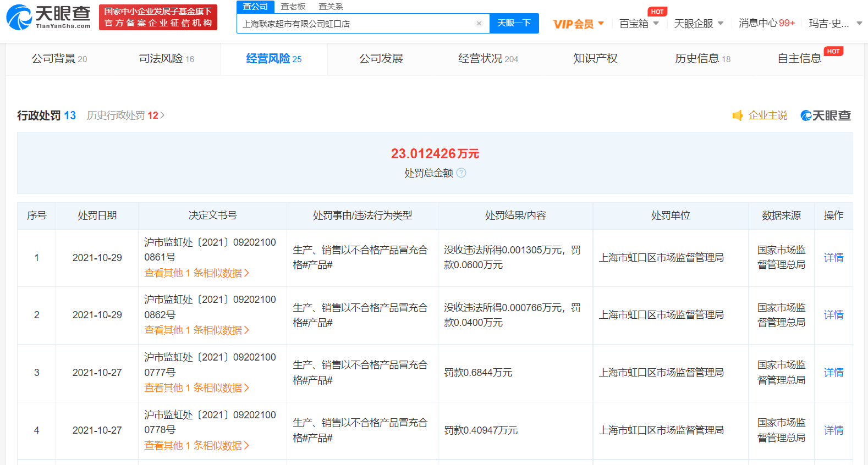This screenshot has width=868, height=465.
Task: Switch to the 司法风险 tab
Action: [x=167, y=58]
